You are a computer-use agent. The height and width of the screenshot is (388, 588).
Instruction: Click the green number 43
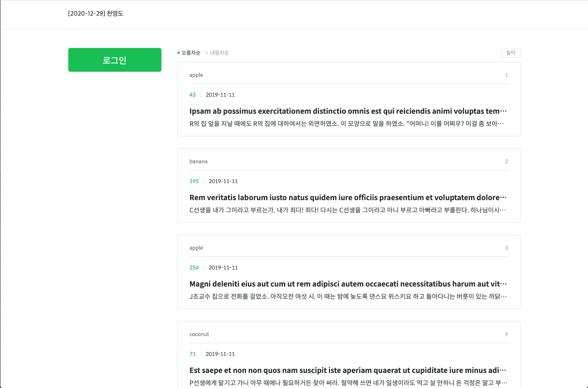pos(192,95)
